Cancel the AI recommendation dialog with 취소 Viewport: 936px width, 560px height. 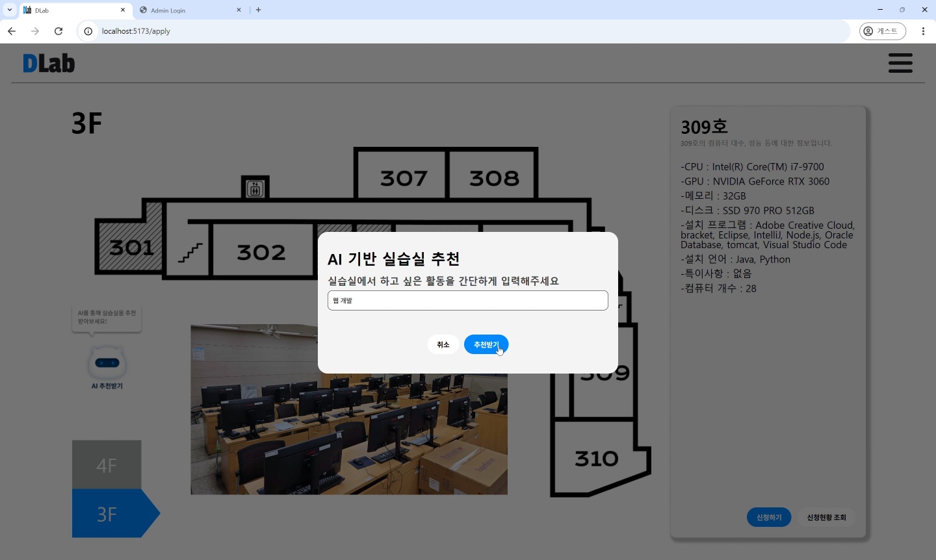coord(443,344)
